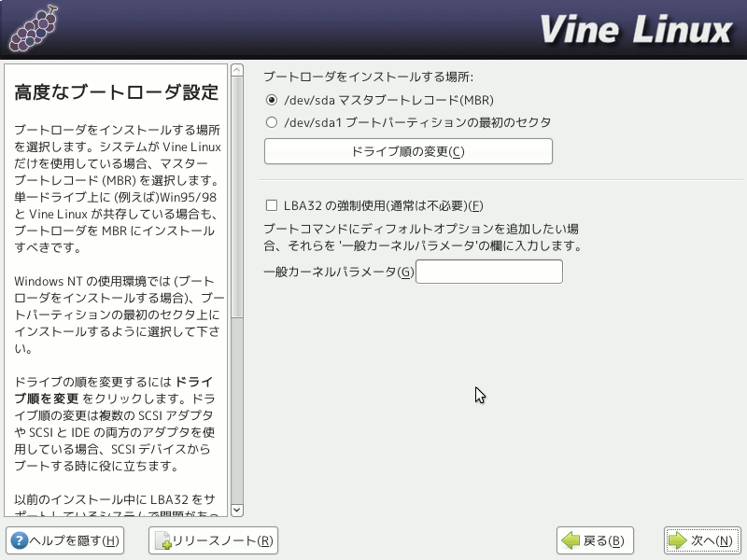Focus the 一般カーネルパラメータ input field
Image resolution: width=747 pixels, height=560 pixels.
[x=489, y=272]
